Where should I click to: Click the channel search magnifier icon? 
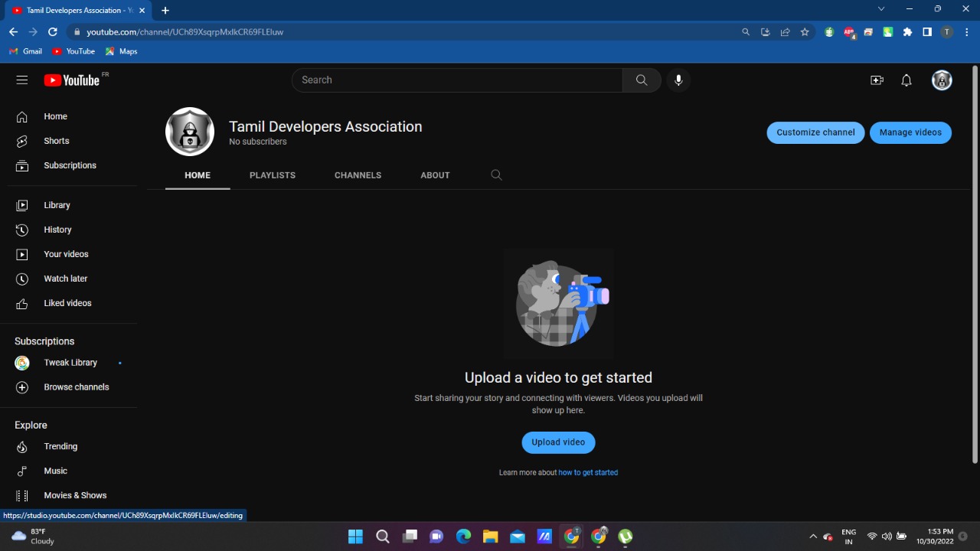click(x=496, y=175)
